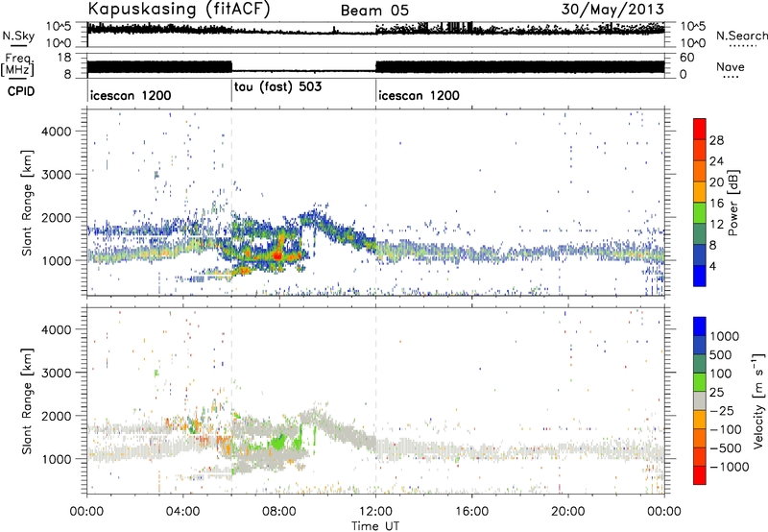Screen dimensions: 768x532
Task: Click the Time UT axis title
Action: pos(375,526)
